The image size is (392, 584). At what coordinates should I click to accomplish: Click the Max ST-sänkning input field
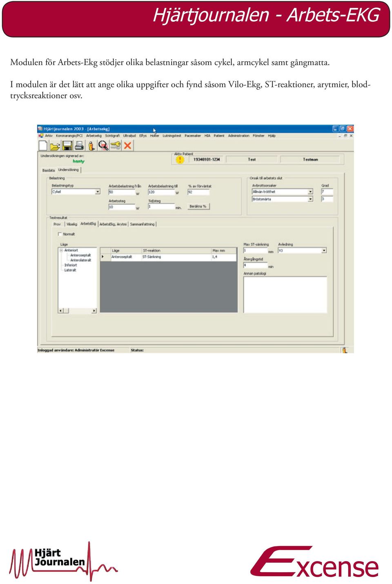coord(255,251)
